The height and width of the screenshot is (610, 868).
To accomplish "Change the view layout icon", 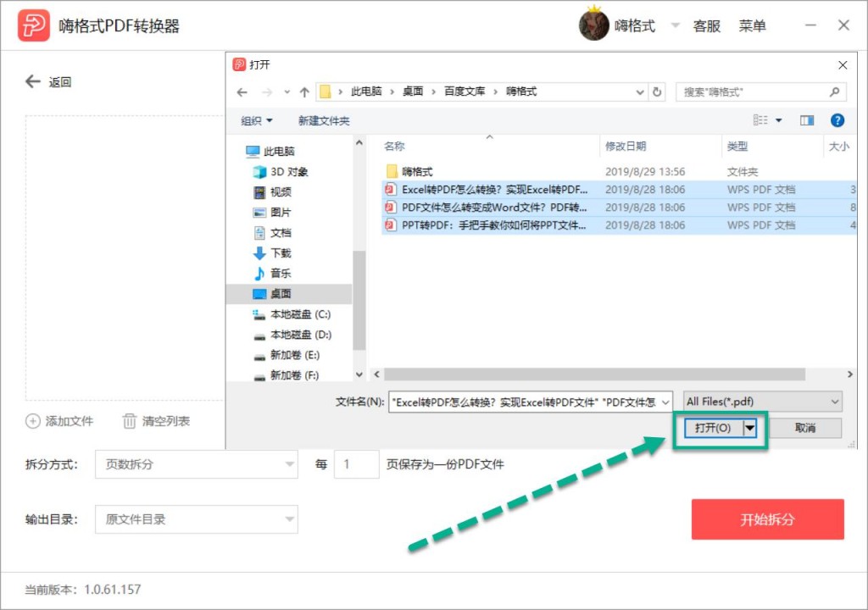I will (760, 120).
